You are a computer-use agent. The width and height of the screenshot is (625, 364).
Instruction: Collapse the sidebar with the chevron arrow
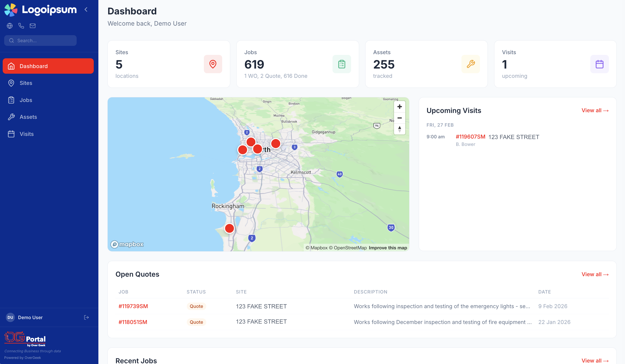(86, 10)
